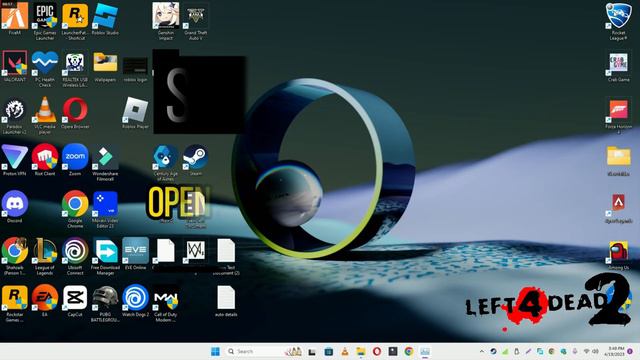Show hidden system tray icons
The image size is (640, 360).
[x=482, y=351]
